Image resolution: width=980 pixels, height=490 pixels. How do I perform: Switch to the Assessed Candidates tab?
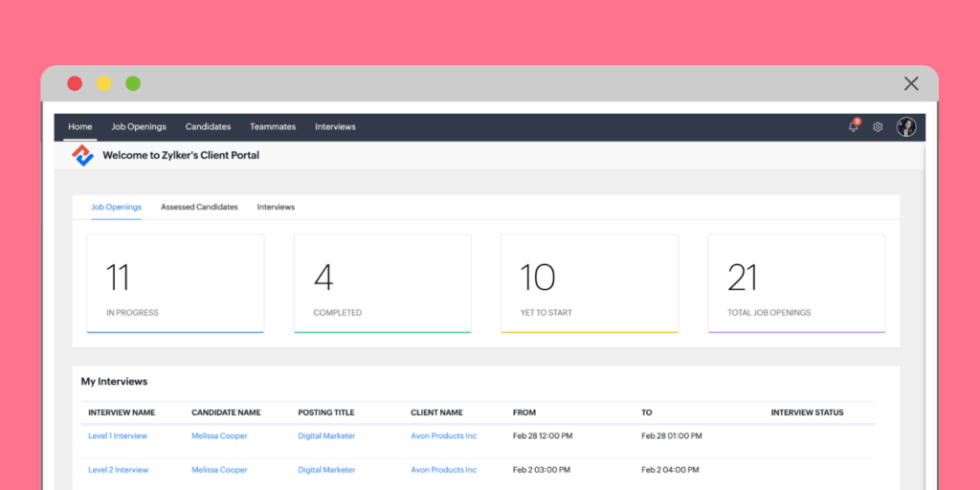coord(199,207)
